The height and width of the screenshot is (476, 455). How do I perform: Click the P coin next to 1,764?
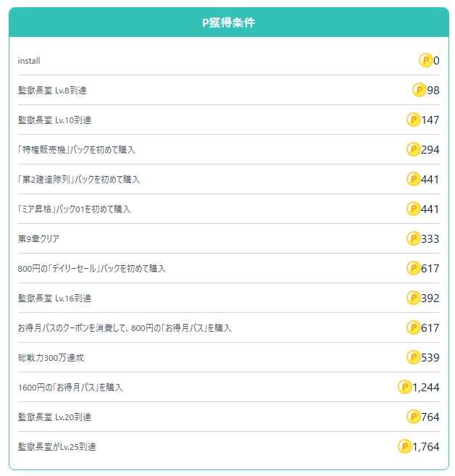click(404, 446)
